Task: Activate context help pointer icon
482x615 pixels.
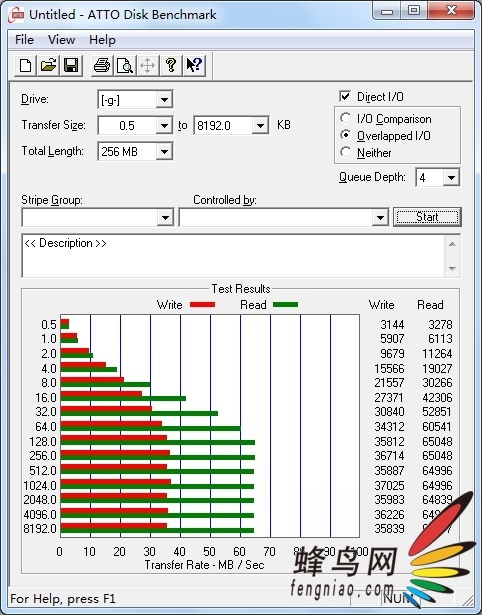Action: 194,65
